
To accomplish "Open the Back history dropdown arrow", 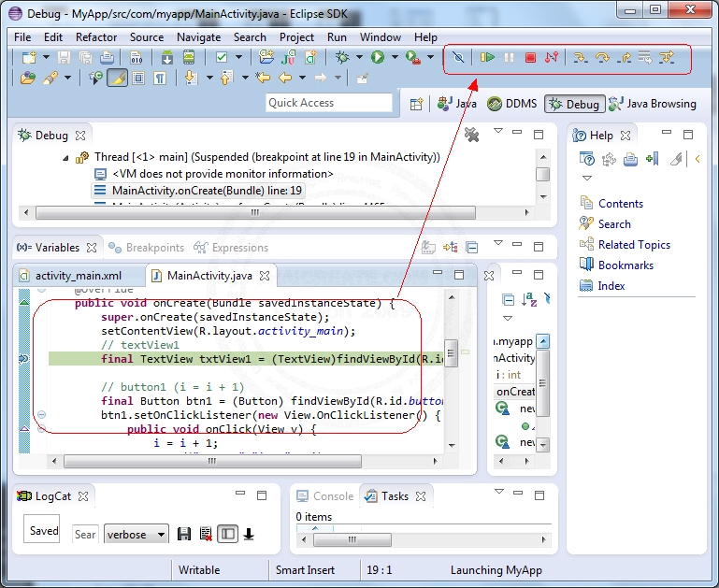I will pos(302,78).
